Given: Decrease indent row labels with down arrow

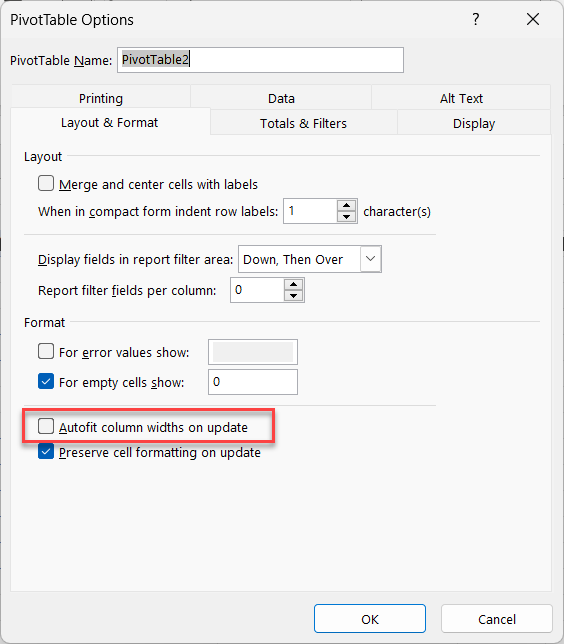Looking at the screenshot, I should pyautogui.click(x=347, y=217).
